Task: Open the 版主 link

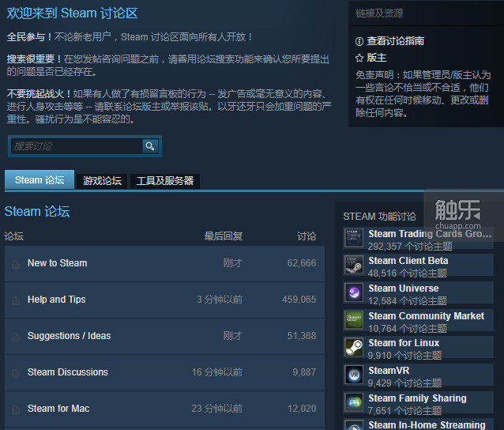Action: tap(376, 58)
